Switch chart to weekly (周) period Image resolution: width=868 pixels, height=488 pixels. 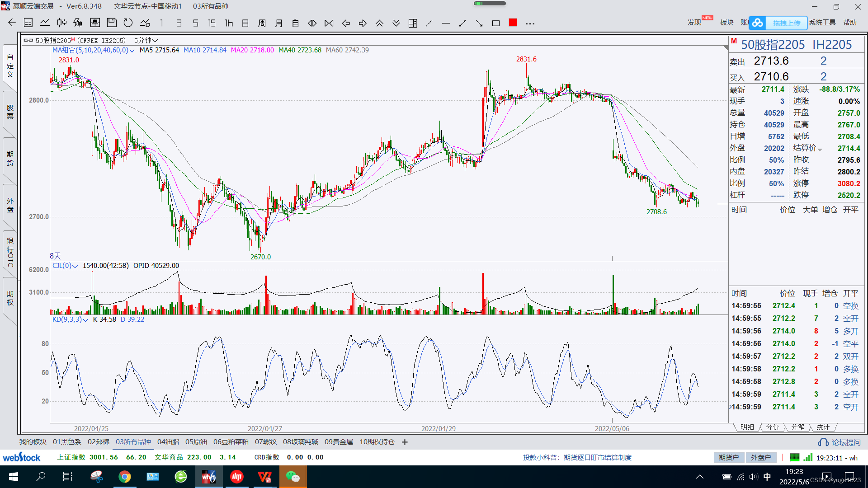click(262, 23)
